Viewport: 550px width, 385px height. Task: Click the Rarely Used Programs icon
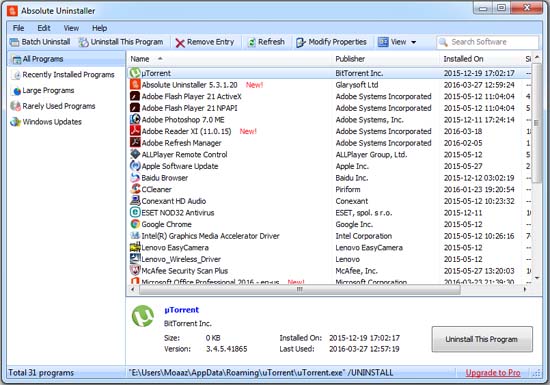[x=16, y=106]
